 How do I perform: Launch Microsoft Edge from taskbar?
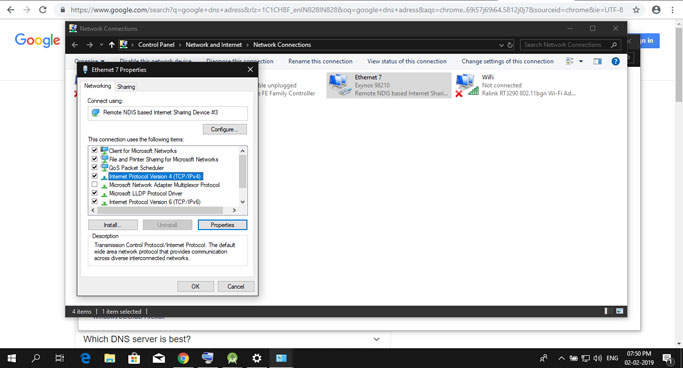point(85,358)
